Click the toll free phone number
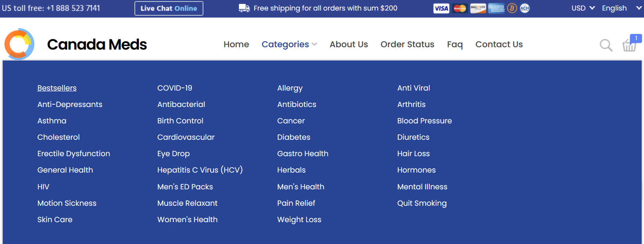The image size is (644, 244). [73, 8]
